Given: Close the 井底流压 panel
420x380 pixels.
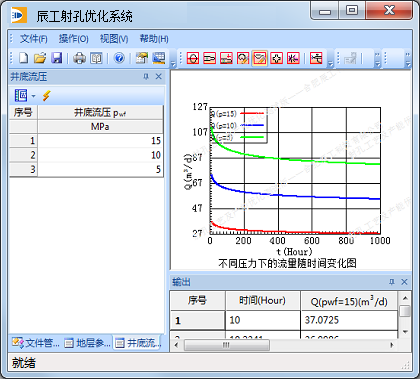Looking at the screenshot, I should coord(159,77).
